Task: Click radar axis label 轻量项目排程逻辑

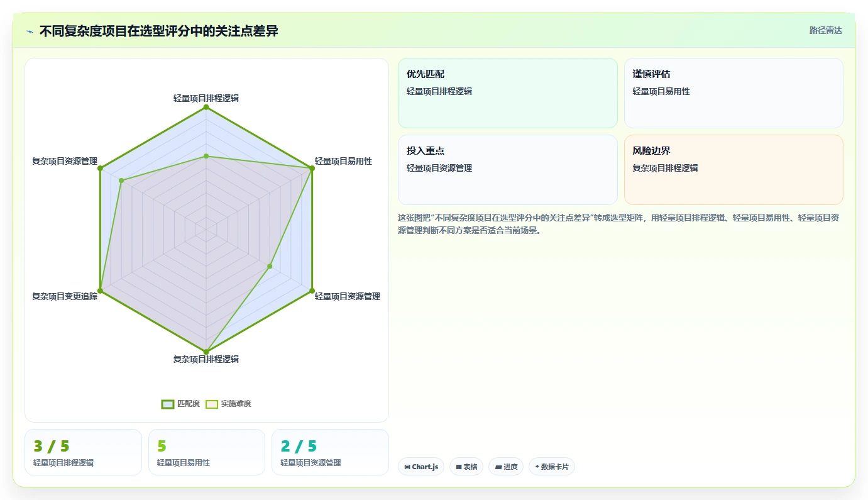Action: pyautogui.click(x=206, y=98)
